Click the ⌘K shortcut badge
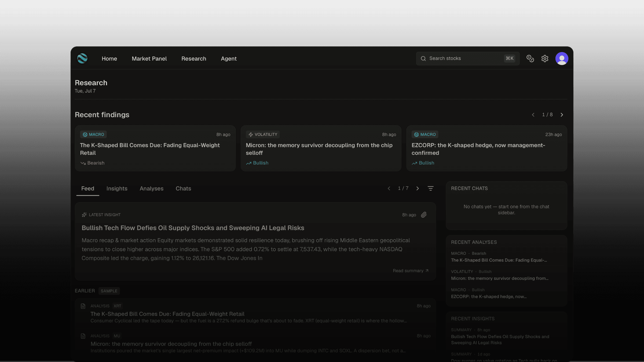The width and height of the screenshot is (644, 362). pos(510,58)
